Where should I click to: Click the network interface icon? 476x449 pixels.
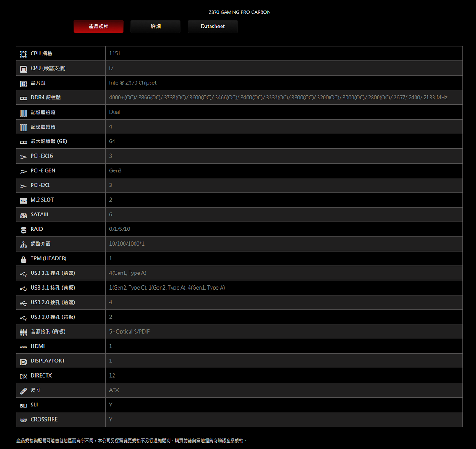coord(23,244)
